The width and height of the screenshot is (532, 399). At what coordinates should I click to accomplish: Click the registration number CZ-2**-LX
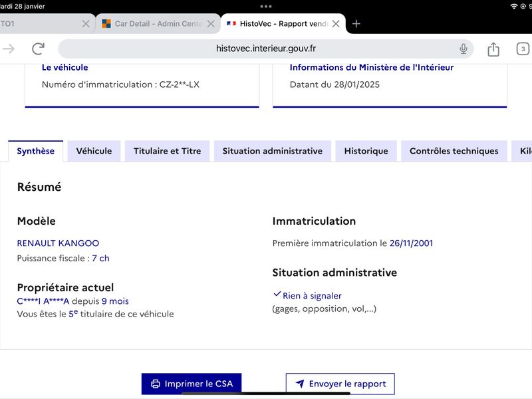[179, 84]
